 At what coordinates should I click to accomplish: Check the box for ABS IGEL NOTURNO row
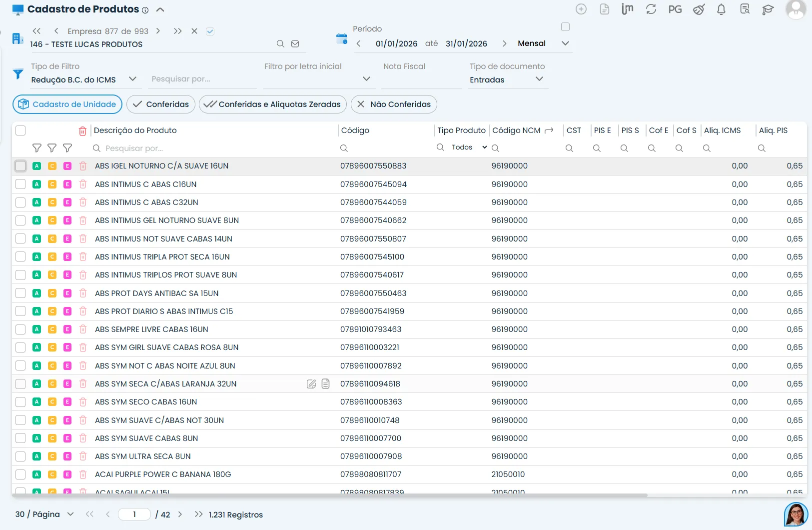tap(20, 166)
